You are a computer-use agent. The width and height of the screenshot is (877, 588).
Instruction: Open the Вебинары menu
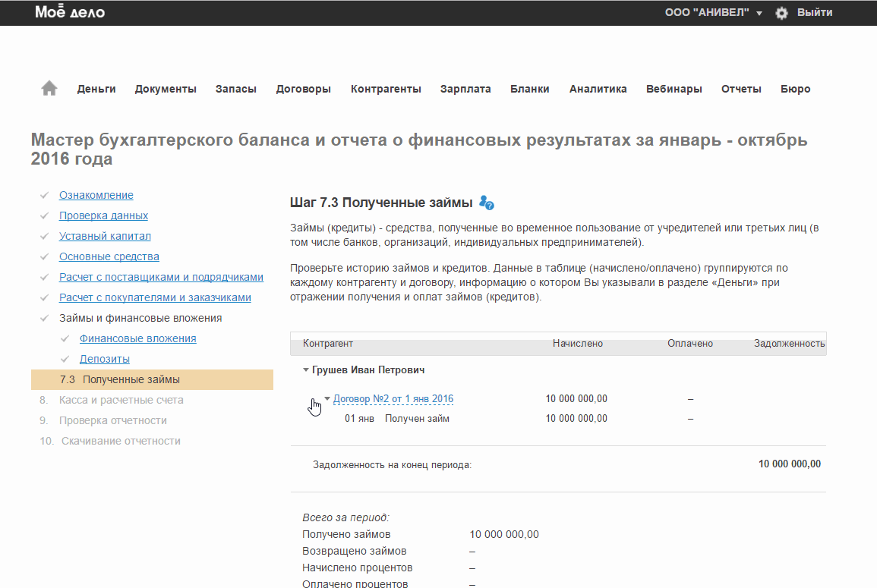pos(674,89)
